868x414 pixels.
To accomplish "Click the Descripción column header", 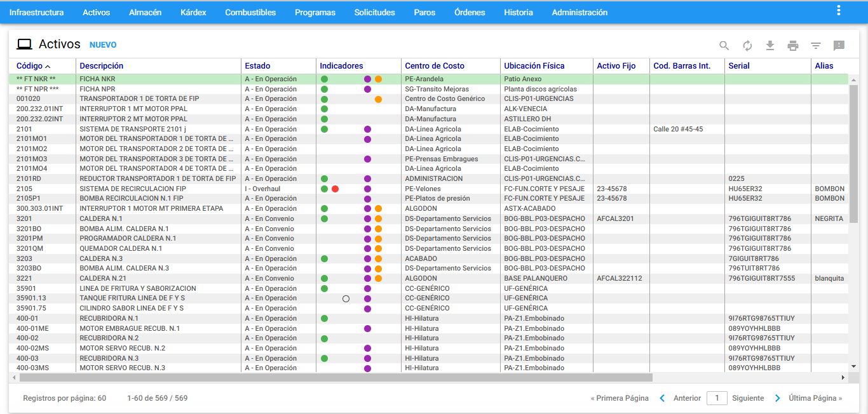I will point(101,65).
